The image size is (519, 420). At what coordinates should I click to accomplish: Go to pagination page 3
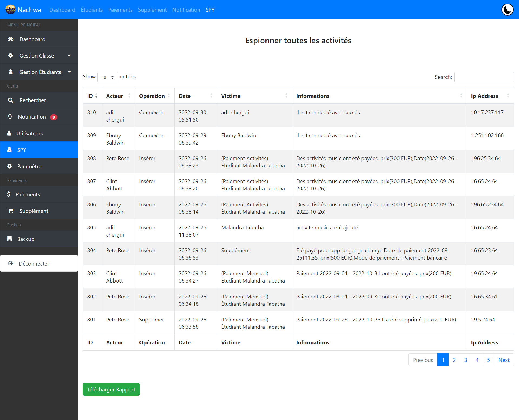(465, 360)
